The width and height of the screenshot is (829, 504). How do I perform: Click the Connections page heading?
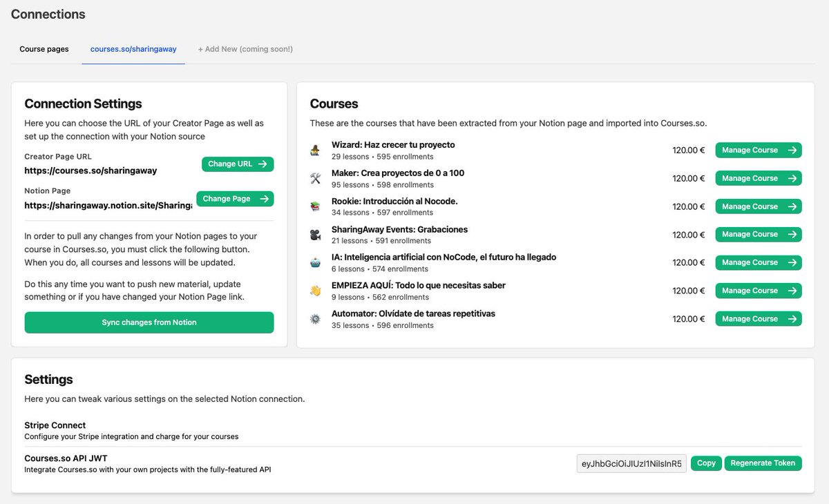point(48,14)
